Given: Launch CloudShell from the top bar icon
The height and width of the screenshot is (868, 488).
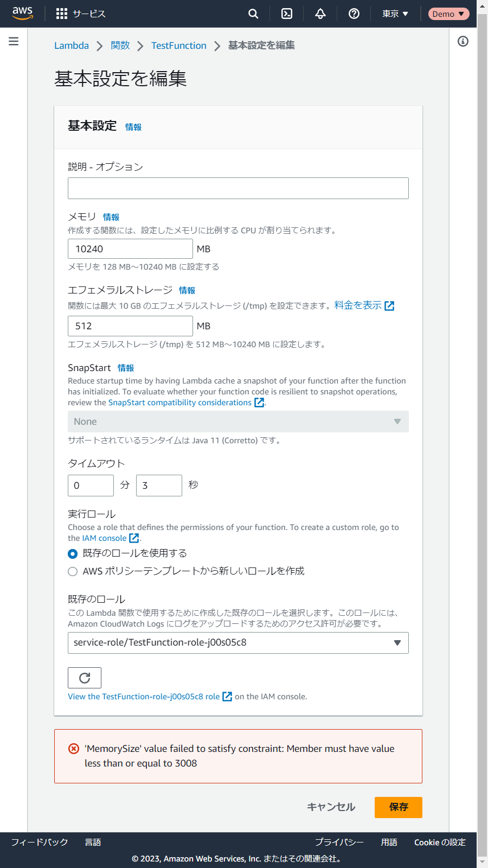Looking at the screenshot, I should pos(287,14).
